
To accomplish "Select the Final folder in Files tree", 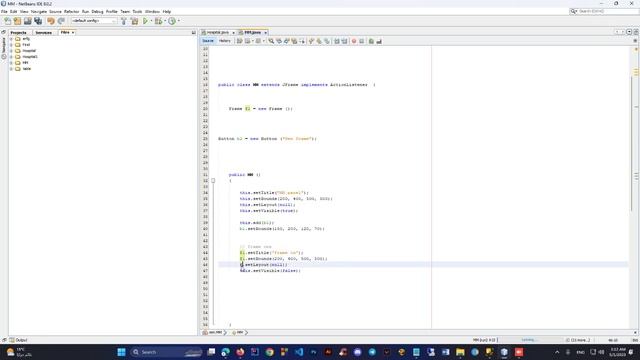I will [x=26, y=45].
